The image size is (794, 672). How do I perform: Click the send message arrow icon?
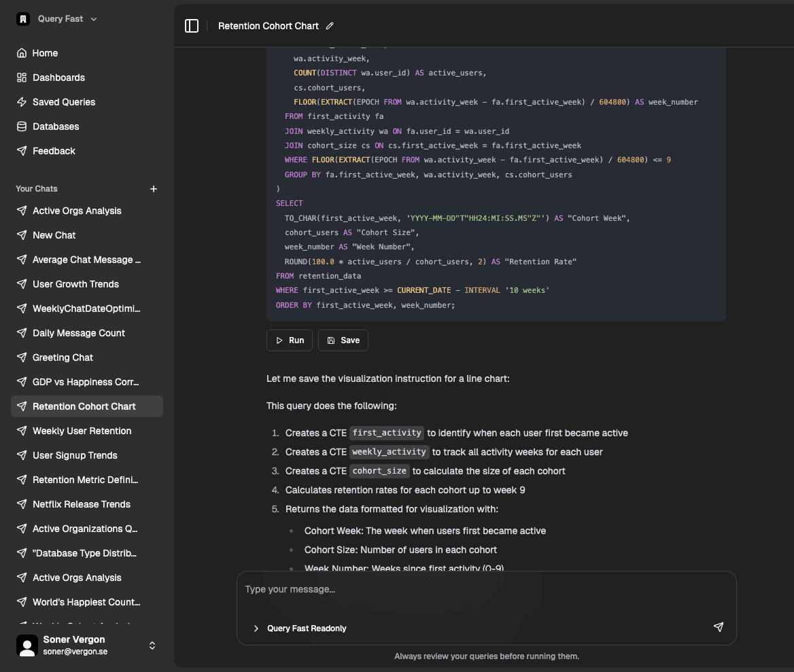718,627
